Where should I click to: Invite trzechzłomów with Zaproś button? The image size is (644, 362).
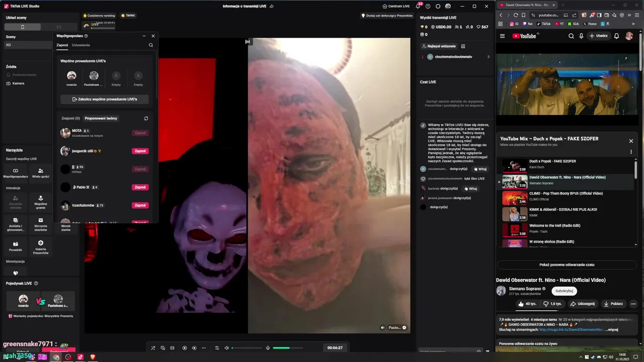tap(140, 205)
